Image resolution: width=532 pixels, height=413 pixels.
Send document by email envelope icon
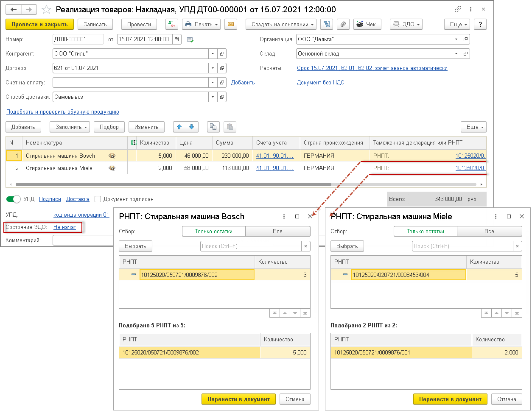point(230,24)
